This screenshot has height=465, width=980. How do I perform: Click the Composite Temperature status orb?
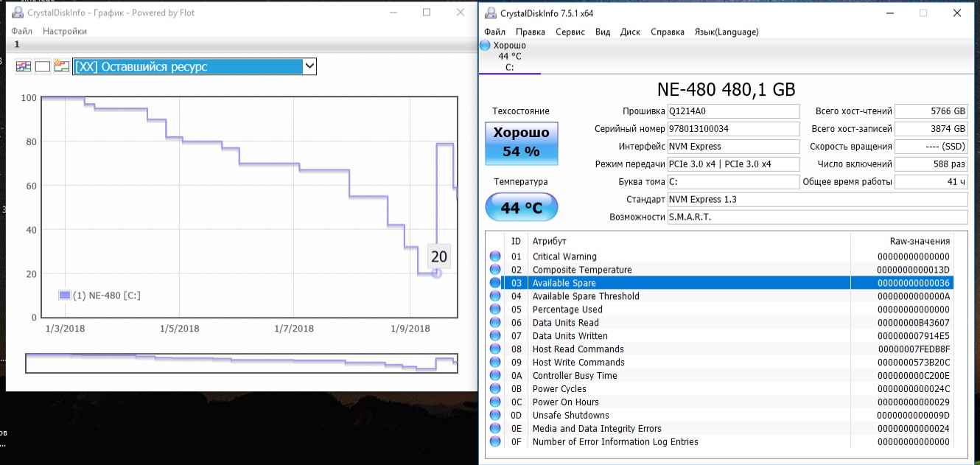tap(495, 270)
